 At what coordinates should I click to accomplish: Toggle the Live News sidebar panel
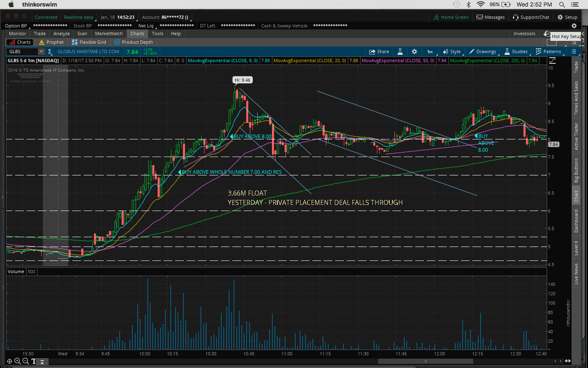(576, 274)
